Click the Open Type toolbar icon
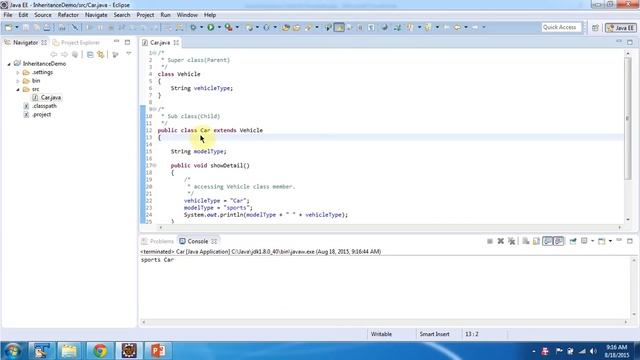This screenshot has height=360, width=640. pyautogui.click(x=286, y=27)
